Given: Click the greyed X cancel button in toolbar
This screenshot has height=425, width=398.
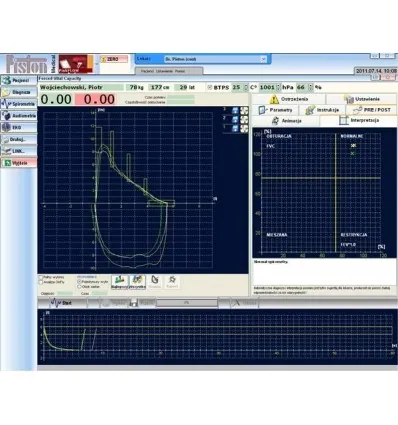Looking at the screenshot, I should point(245,303).
